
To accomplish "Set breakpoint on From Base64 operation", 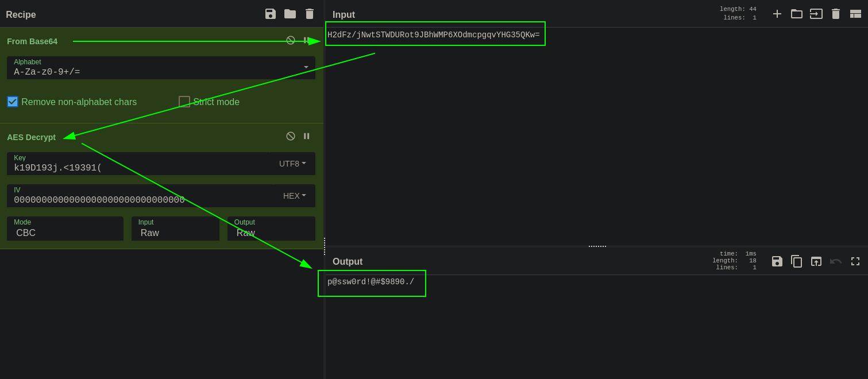I will [306, 40].
